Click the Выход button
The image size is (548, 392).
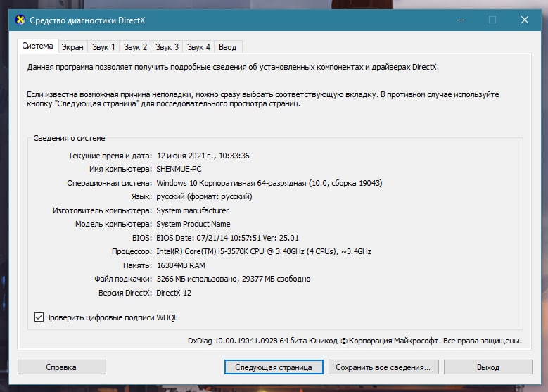click(488, 367)
